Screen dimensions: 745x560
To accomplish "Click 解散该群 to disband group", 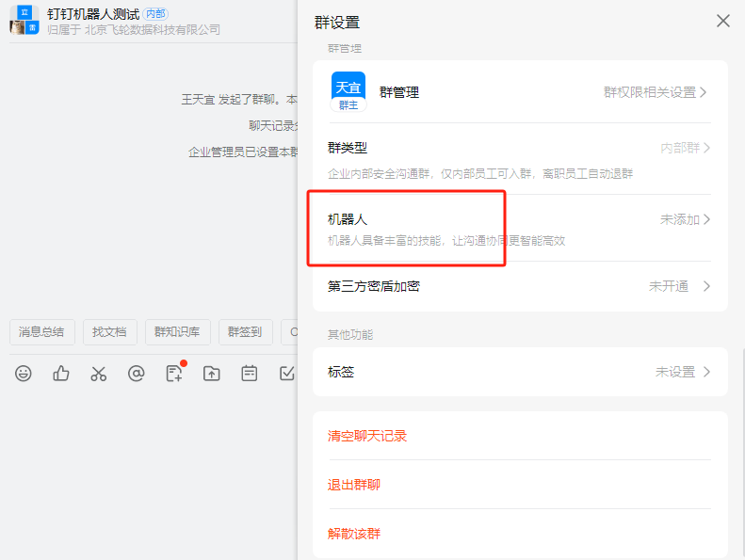I will tap(354, 534).
